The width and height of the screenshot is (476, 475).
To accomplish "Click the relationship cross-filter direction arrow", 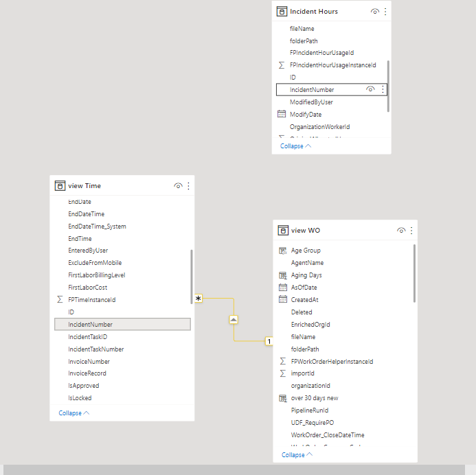I will [x=234, y=319].
